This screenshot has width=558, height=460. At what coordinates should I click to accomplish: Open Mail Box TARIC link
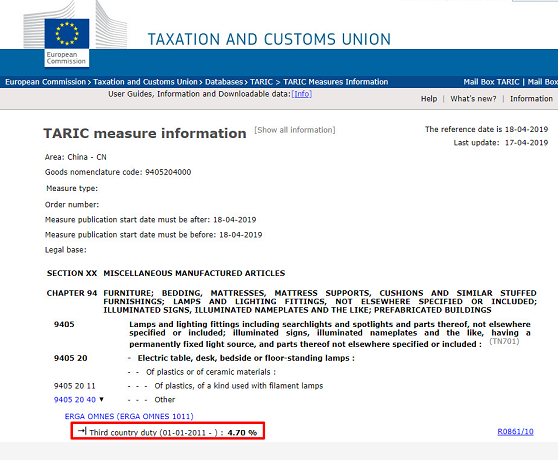[491, 82]
